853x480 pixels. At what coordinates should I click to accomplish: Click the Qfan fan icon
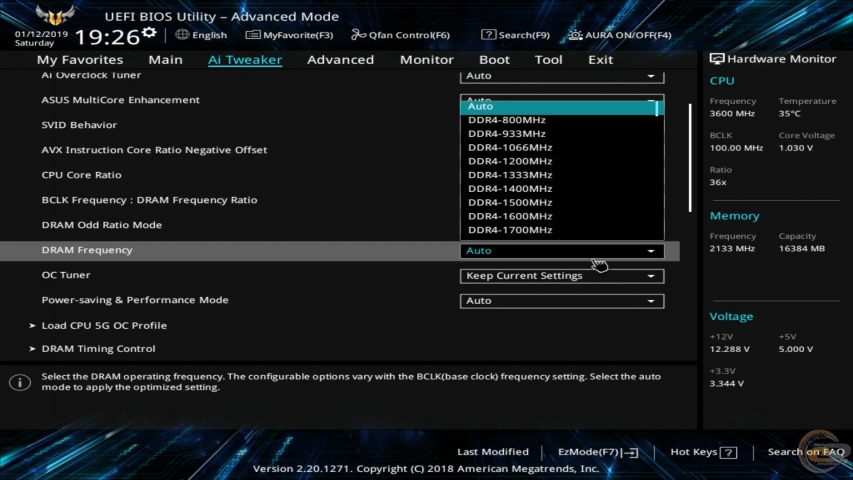click(358, 35)
